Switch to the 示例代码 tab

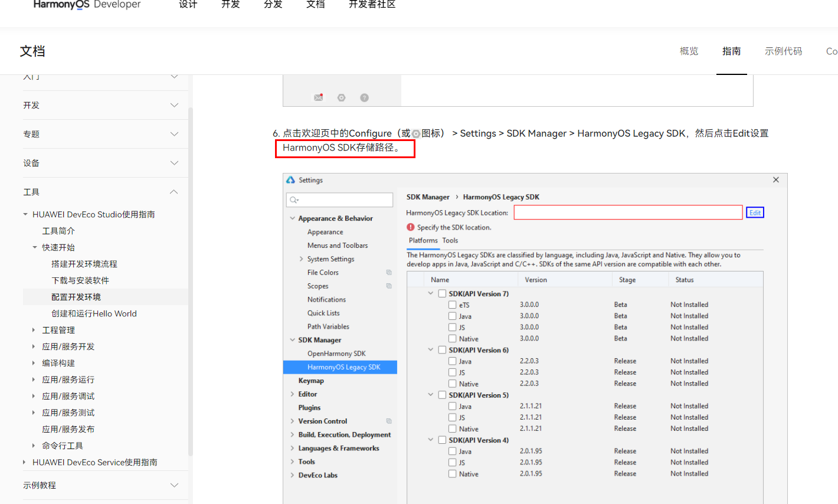784,51
